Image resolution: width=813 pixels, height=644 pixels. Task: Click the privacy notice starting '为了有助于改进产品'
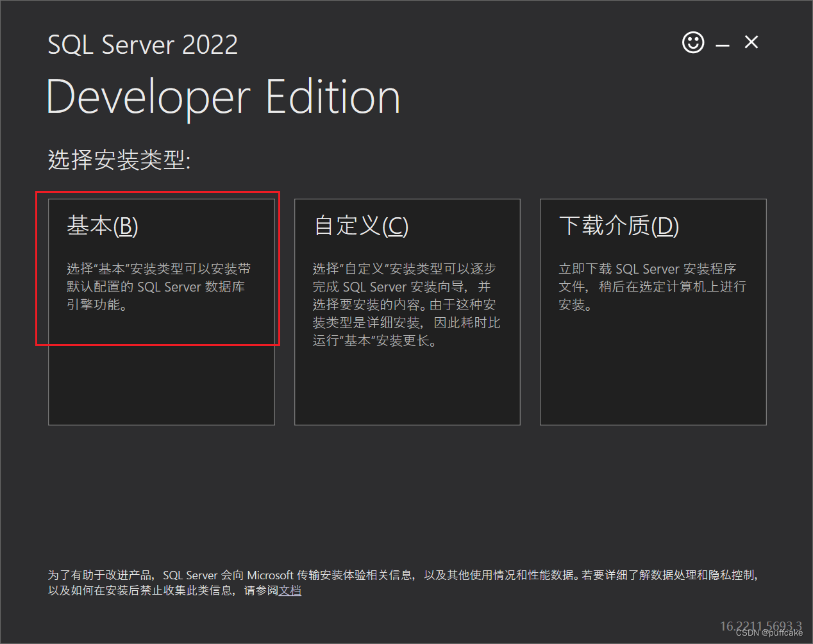click(x=403, y=582)
